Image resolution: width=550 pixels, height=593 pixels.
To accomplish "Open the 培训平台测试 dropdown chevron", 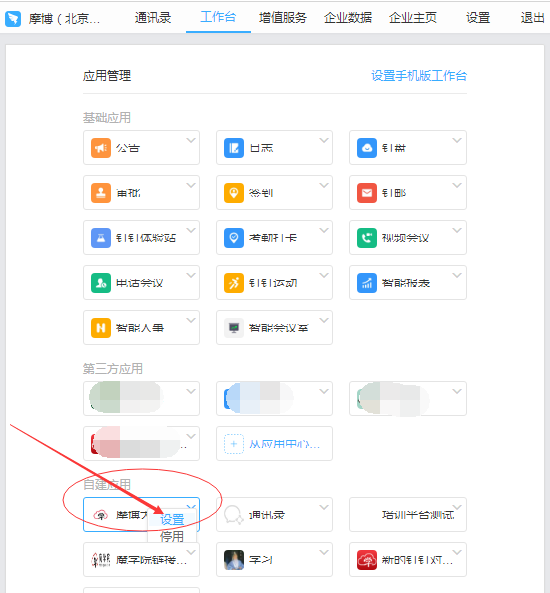I will (x=457, y=507).
